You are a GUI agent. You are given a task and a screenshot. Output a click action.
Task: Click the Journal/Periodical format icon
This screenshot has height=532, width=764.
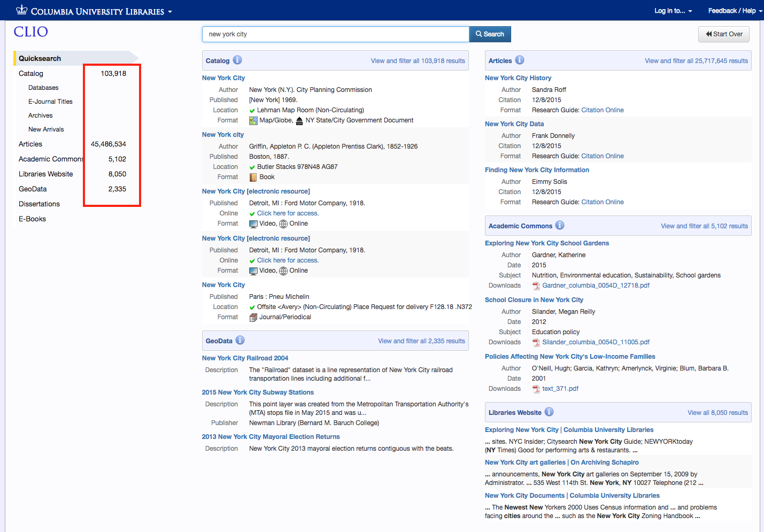[253, 318]
